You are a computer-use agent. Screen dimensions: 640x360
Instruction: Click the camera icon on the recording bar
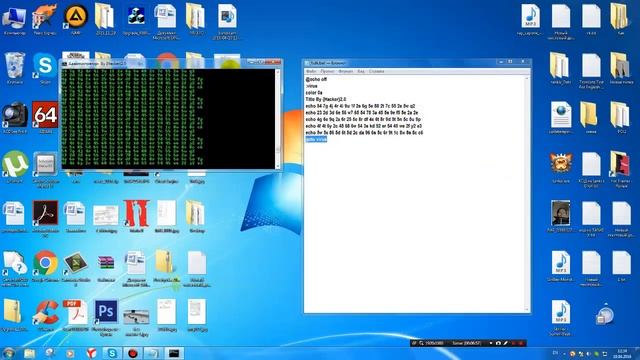click(x=498, y=343)
